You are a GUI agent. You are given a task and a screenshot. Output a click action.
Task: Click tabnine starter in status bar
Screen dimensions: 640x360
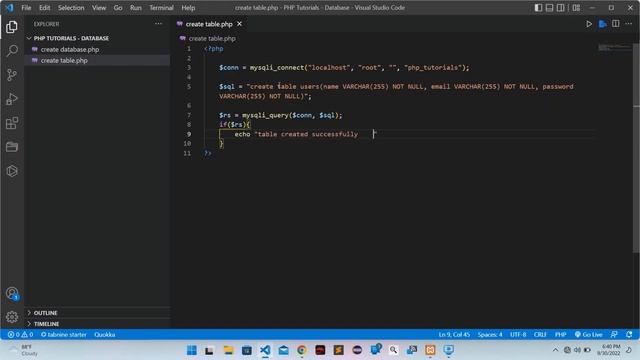(63, 335)
